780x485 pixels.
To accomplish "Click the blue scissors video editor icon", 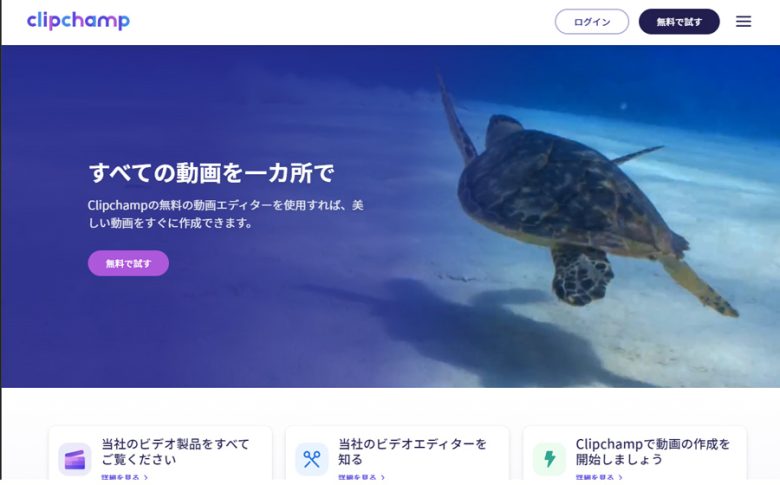I will [311, 459].
